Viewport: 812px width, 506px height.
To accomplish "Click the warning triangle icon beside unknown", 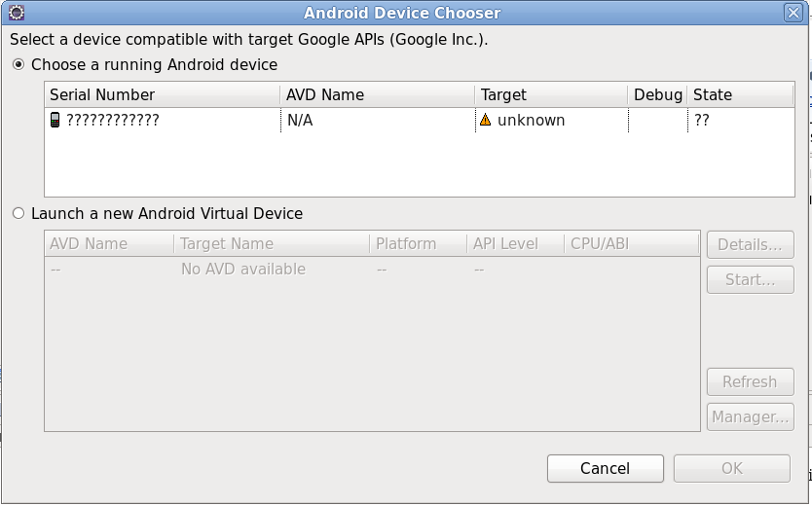I will click(485, 120).
